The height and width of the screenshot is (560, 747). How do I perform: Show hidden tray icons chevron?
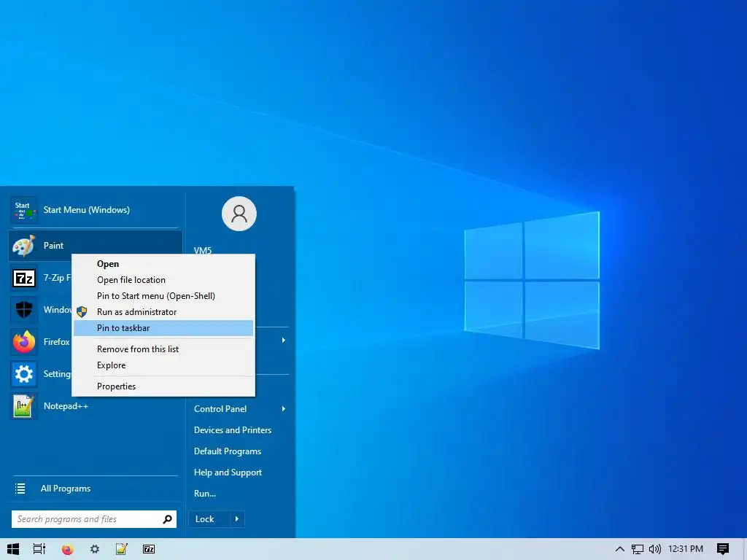[619, 549]
